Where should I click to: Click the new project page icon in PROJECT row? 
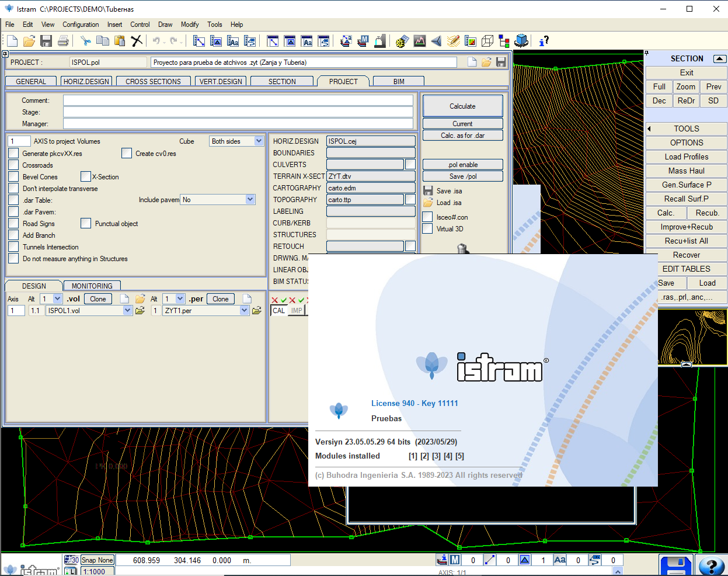(x=472, y=62)
